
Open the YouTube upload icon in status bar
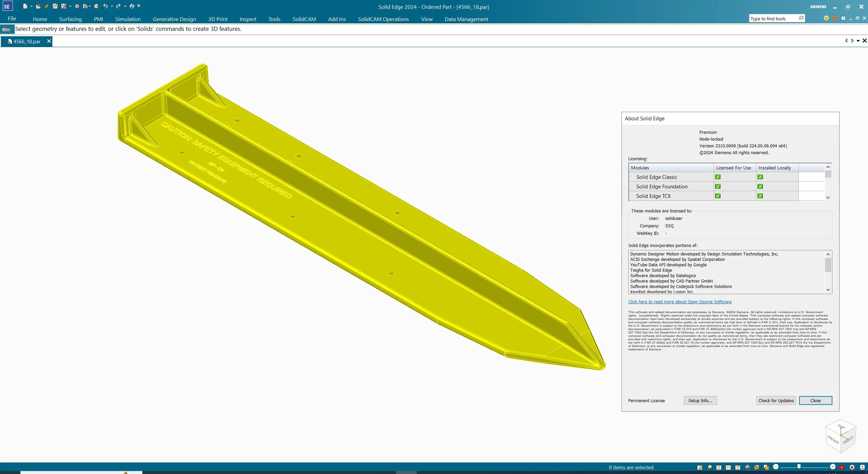842,468
